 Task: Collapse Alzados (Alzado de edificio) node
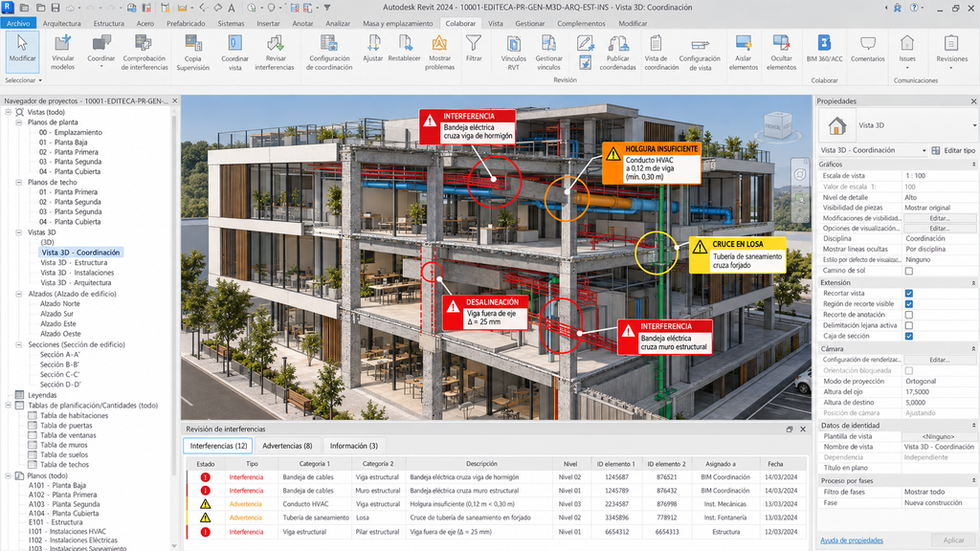tap(19, 294)
